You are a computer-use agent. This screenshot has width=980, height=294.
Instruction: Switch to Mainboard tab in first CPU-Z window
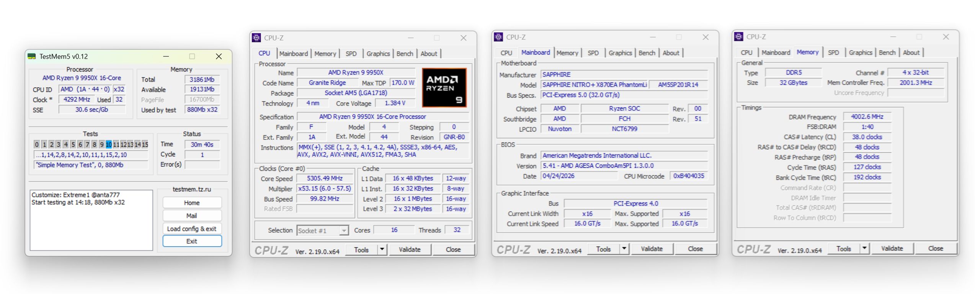pos(293,54)
